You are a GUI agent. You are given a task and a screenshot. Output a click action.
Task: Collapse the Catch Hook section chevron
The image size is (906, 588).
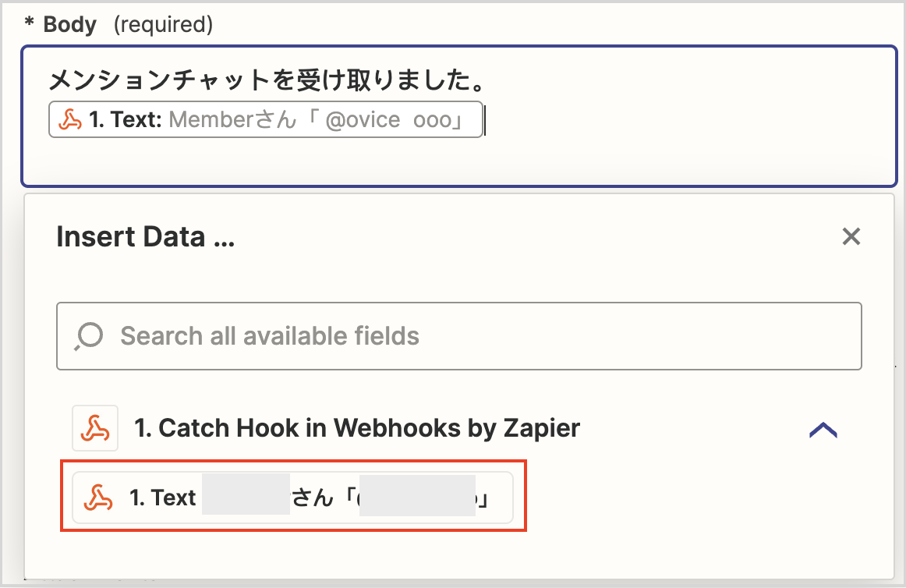(x=823, y=430)
